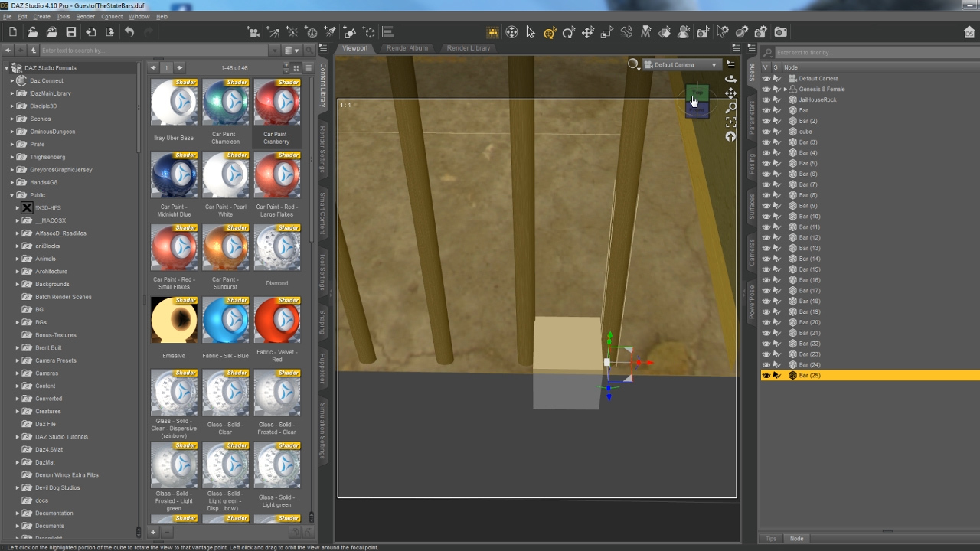Click the content library search field
The image size is (980, 551).
(x=153, y=51)
